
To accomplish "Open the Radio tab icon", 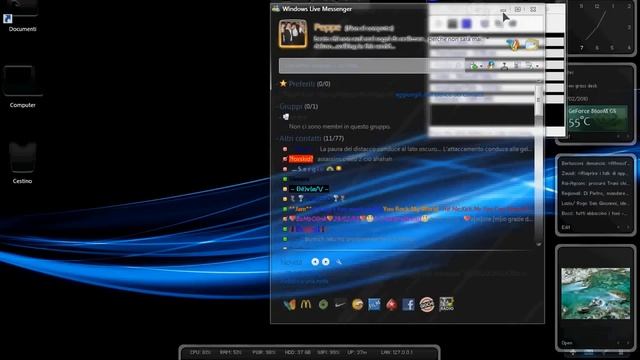I will point(446,304).
